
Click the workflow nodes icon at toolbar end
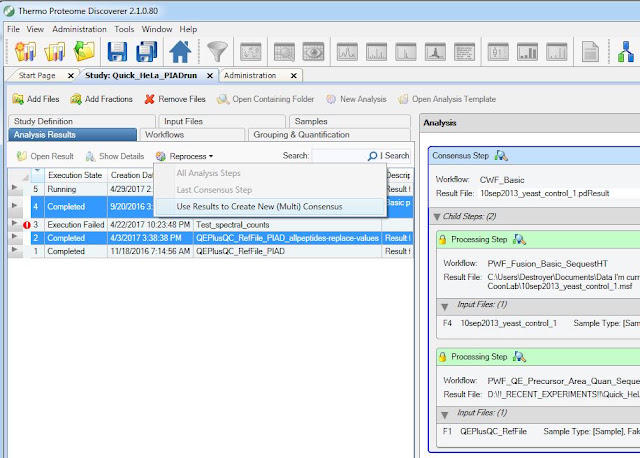626,52
